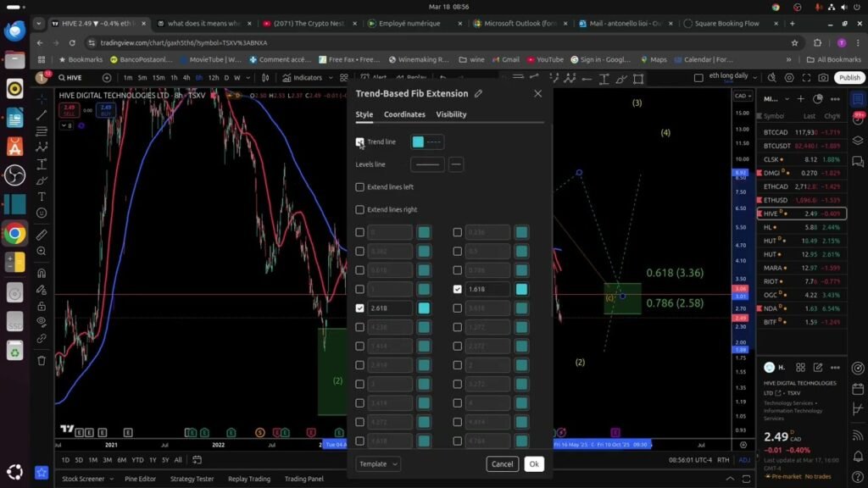The width and height of the screenshot is (868, 488).
Task: Toggle the Trend line checkbox
Action: (360, 142)
